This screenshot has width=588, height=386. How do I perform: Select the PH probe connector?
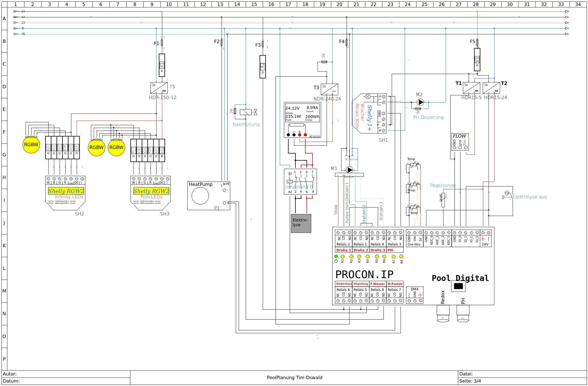pos(463,314)
